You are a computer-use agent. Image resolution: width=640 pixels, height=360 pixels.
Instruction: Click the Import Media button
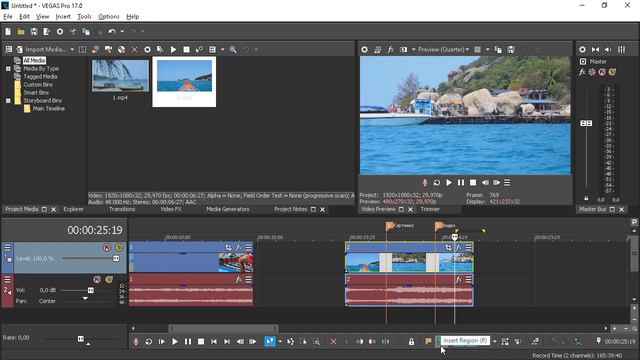click(x=41, y=49)
